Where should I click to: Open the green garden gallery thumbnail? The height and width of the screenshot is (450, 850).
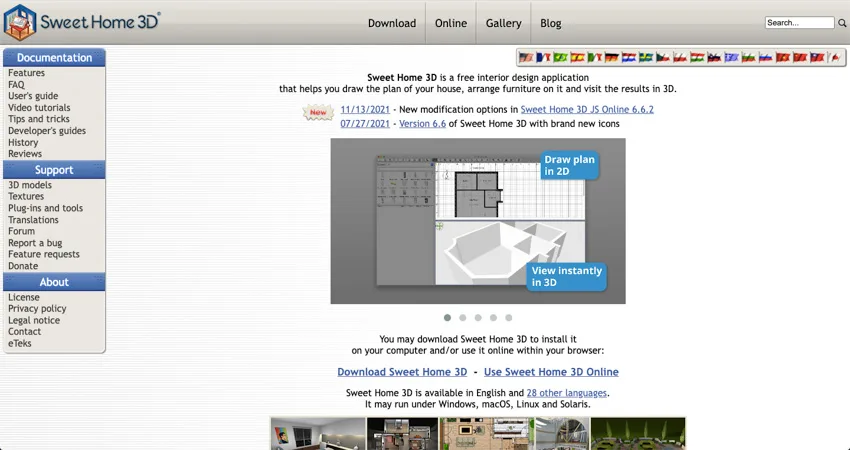tap(638, 434)
